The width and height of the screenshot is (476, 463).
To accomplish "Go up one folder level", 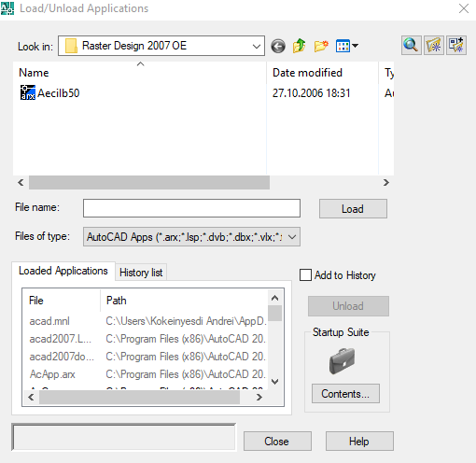I will click(299, 46).
